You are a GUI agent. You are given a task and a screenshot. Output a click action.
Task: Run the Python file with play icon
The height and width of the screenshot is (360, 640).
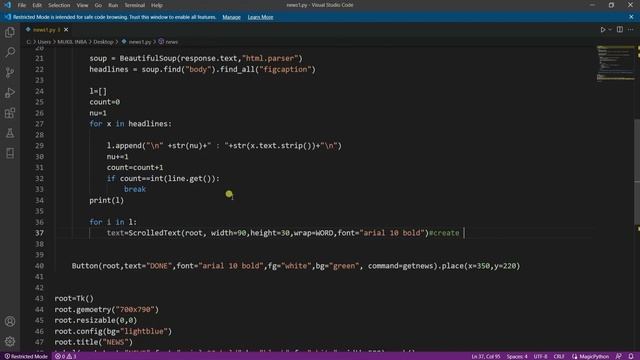[x=602, y=30]
